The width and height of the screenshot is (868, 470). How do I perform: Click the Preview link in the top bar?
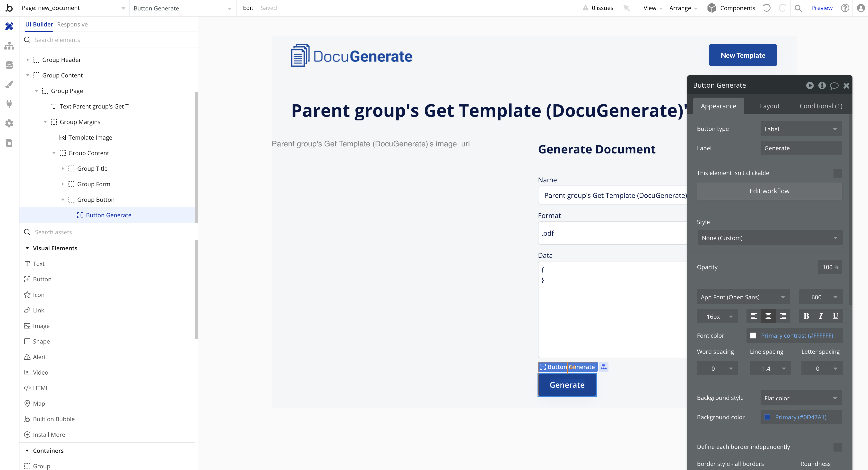(822, 8)
